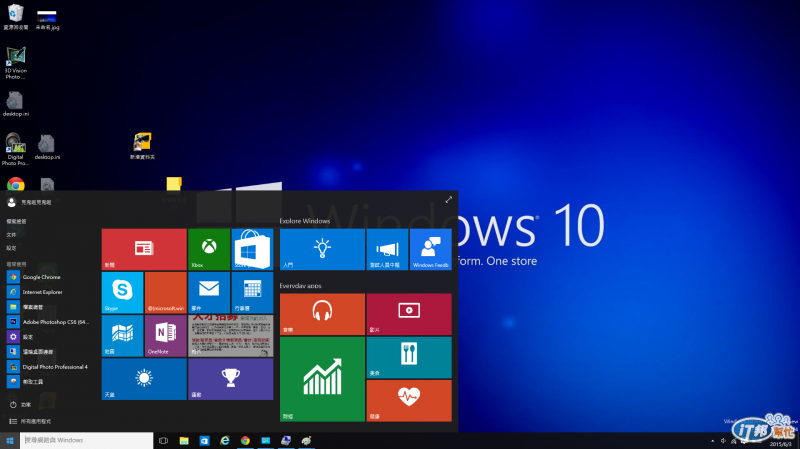Open 文件 (Documents) in Start menu places
Image resolution: width=800 pixels, height=449 pixels.
tap(11, 235)
